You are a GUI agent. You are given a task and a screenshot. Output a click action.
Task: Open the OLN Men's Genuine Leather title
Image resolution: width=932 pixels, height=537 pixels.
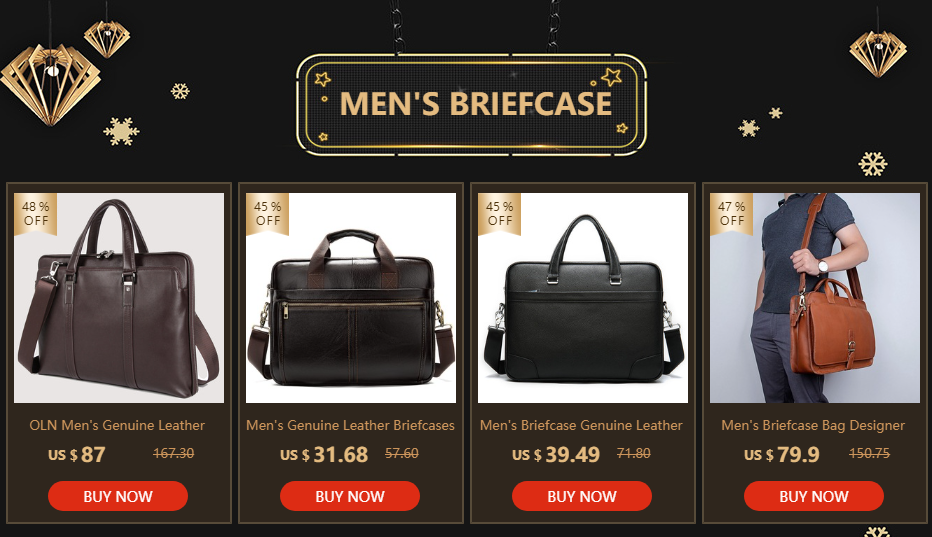tap(117, 425)
